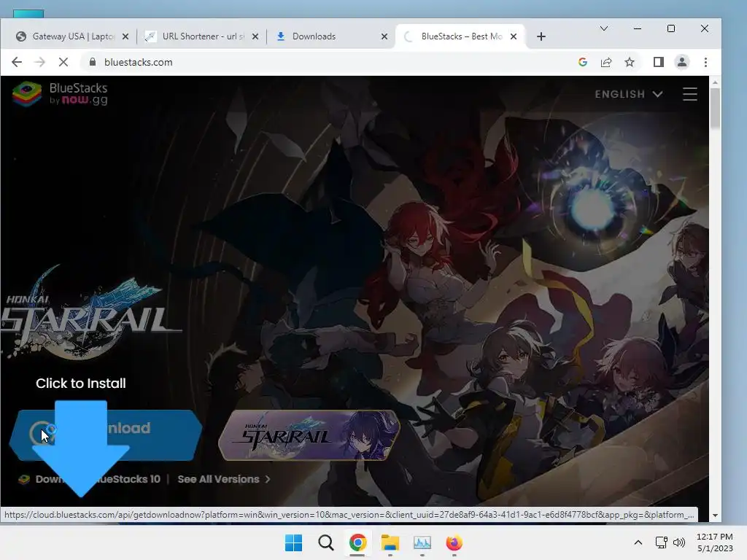Click the Honkai Star Rail banner button
Viewport: 747px width, 560px height.
point(309,435)
